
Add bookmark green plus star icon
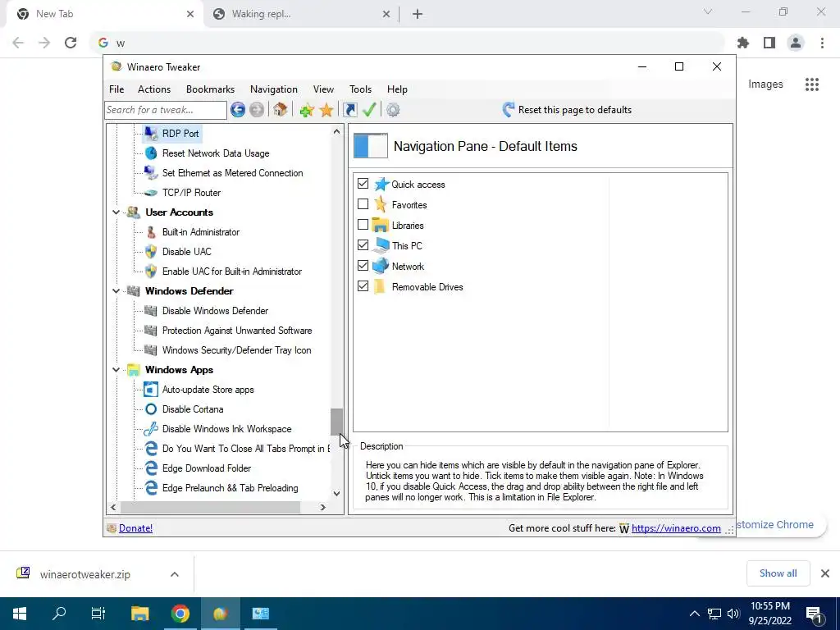307,110
